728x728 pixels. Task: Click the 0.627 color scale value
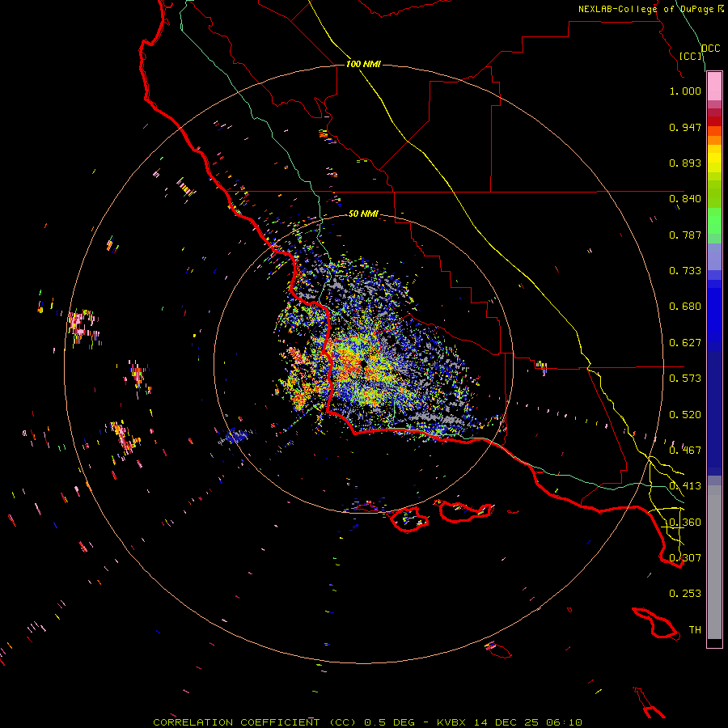685,343
